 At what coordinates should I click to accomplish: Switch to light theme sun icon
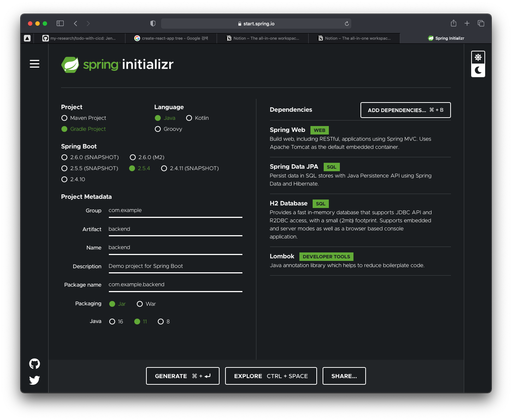click(x=478, y=57)
